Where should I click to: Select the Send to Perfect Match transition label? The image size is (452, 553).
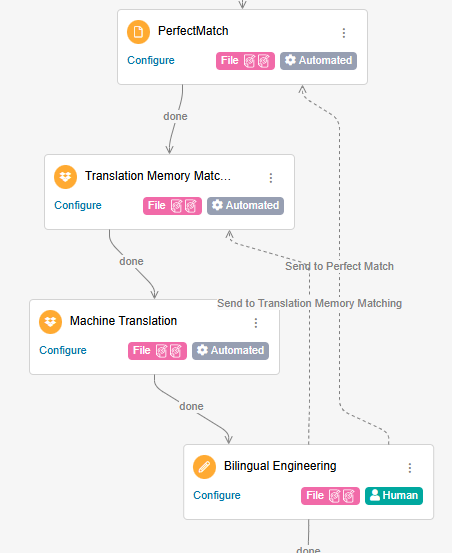tap(339, 266)
